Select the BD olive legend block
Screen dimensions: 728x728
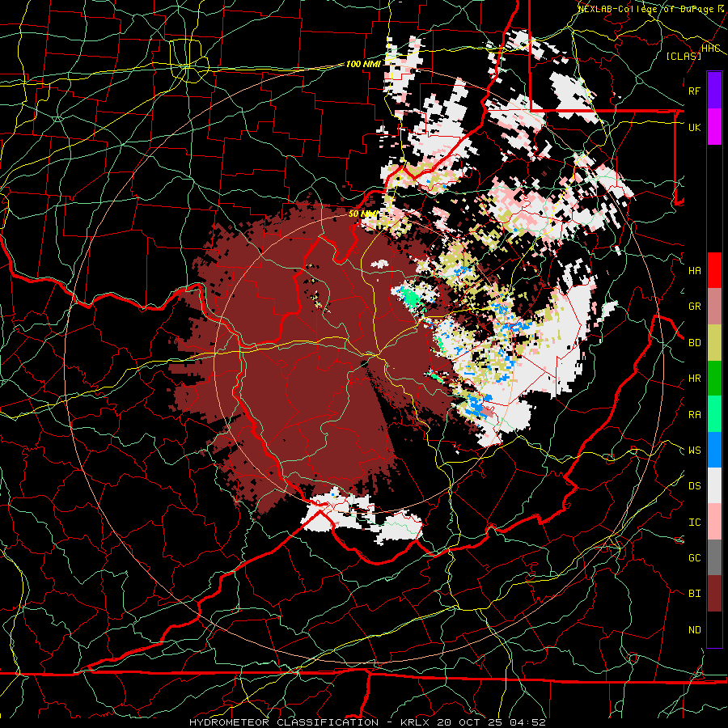tap(714, 342)
